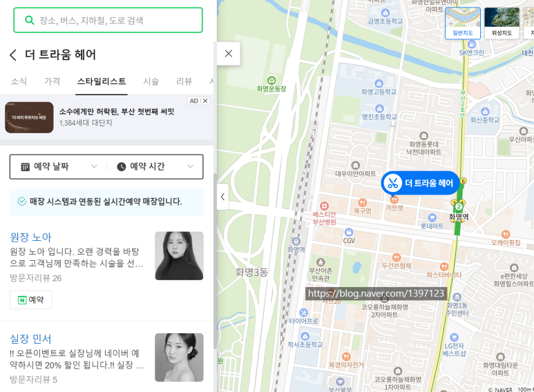Click the 화명운동장 map icon

[x=271, y=81]
